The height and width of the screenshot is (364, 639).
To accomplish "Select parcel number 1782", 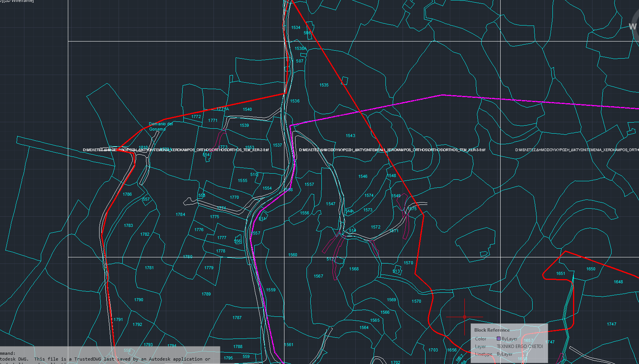I will click(x=144, y=235).
